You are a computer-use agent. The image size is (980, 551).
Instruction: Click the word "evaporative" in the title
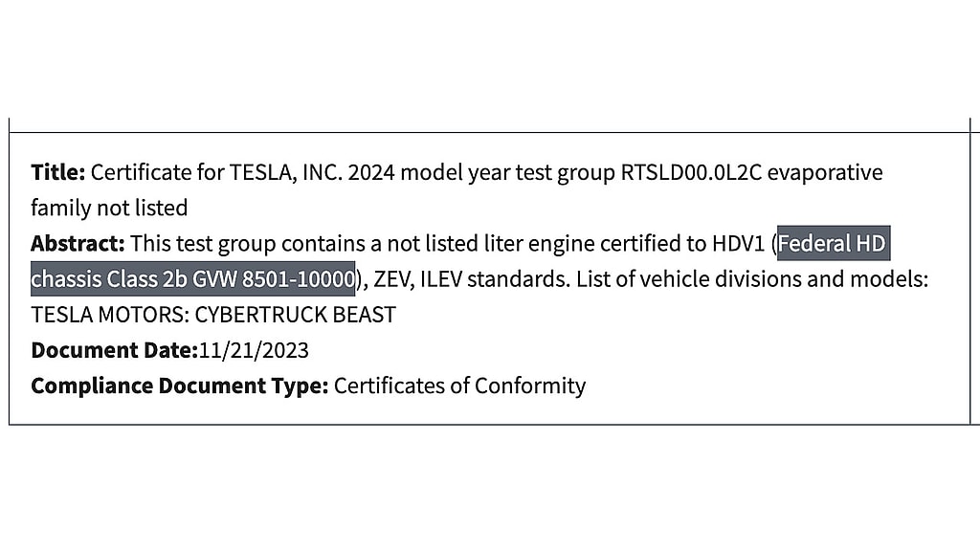(x=825, y=173)
